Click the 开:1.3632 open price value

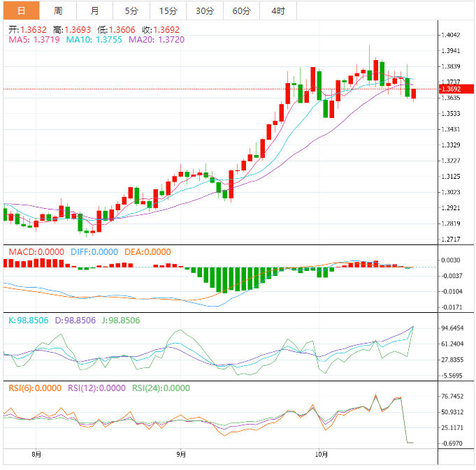(28, 30)
